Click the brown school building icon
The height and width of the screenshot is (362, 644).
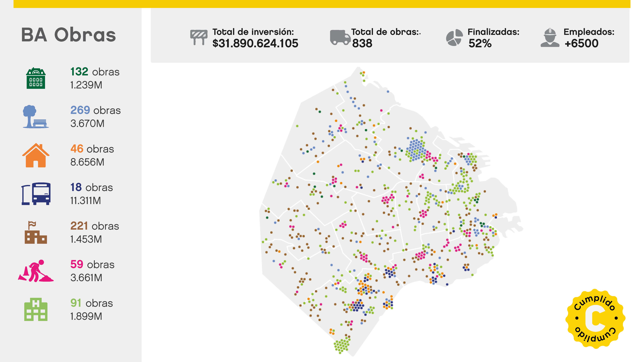tap(36, 232)
